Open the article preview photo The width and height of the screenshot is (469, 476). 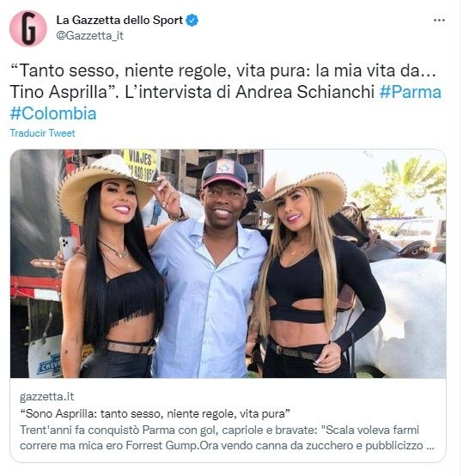coord(228,264)
